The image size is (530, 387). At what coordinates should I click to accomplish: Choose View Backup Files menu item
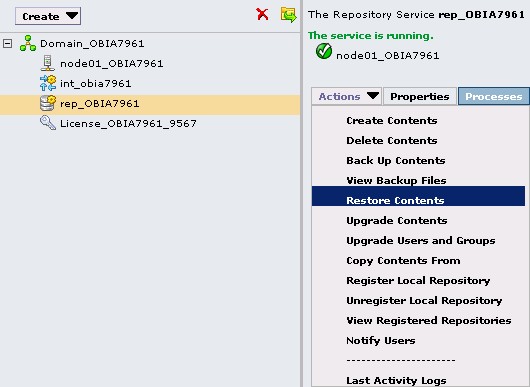tap(396, 180)
